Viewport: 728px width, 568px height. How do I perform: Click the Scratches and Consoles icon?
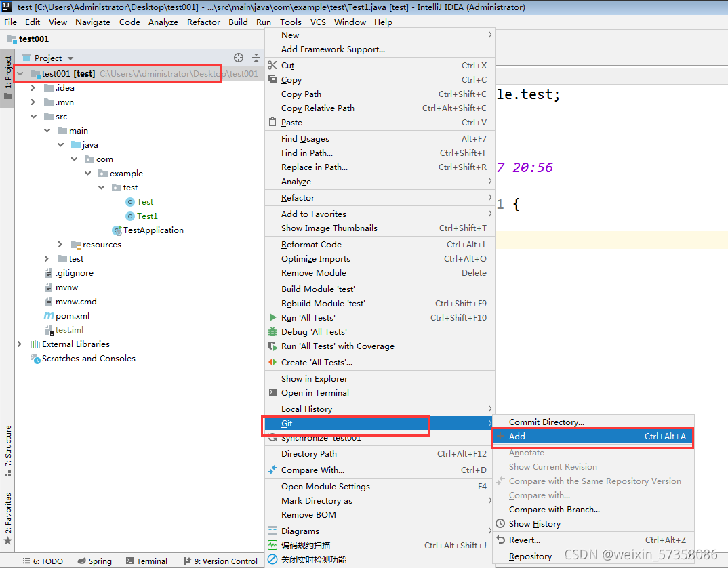(35, 359)
